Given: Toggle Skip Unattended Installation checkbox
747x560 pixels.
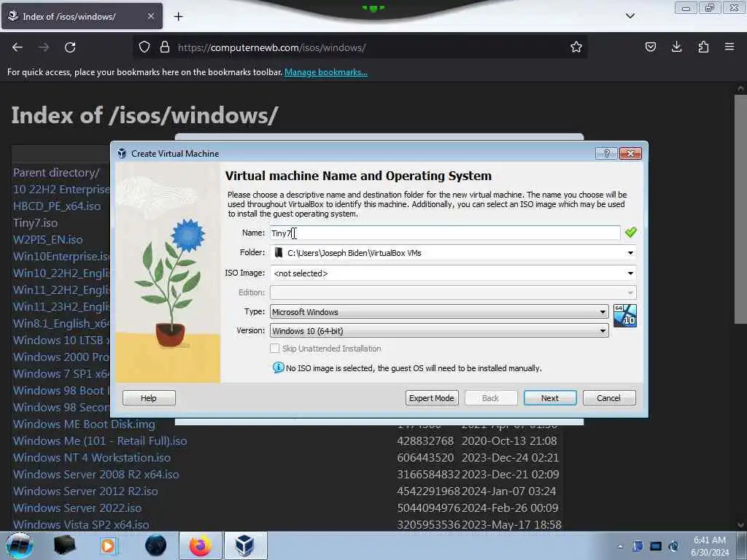Looking at the screenshot, I should (275, 349).
